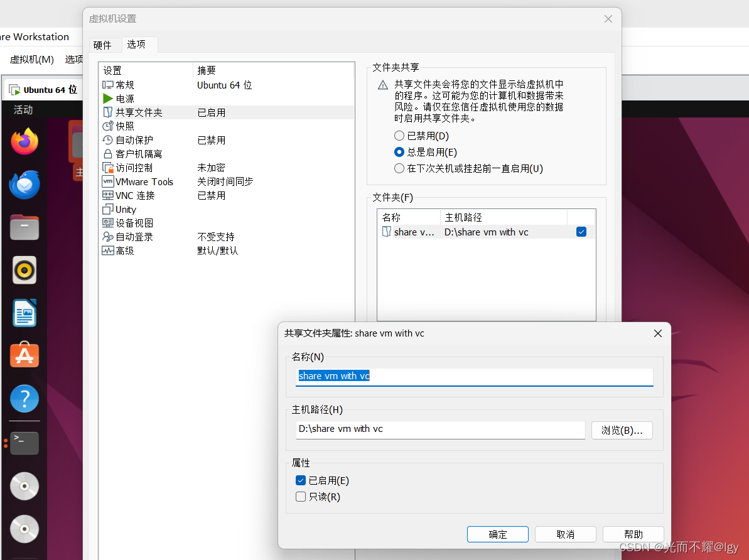Click the 快照 snapshot icon
The width and height of the screenshot is (749, 560).
(107, 126)
